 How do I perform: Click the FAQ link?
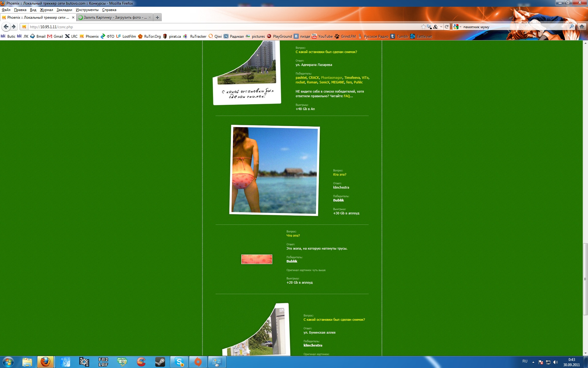[346, 96]
